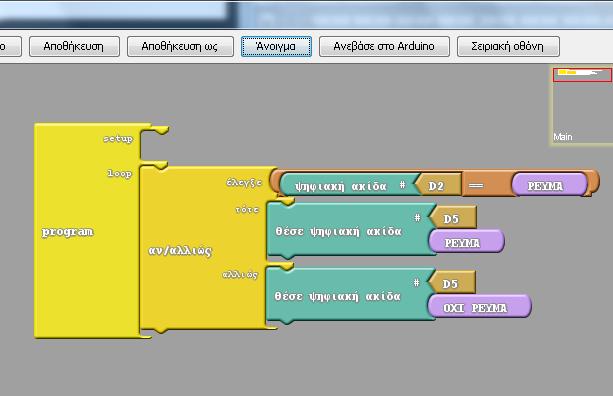The width and height of the screenshot is (613, 396).
Task: Click the D5 pin in the αλλιώς branch
Action: (452, 283)
